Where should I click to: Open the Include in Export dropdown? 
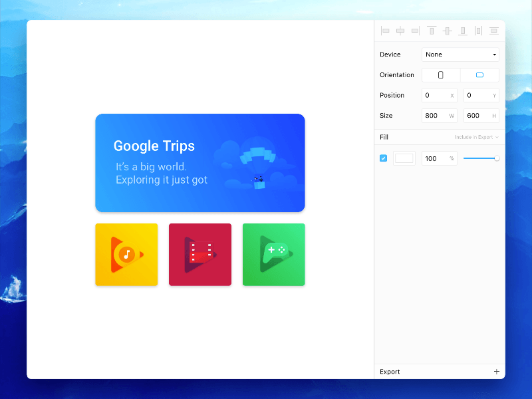click(477, 137)
